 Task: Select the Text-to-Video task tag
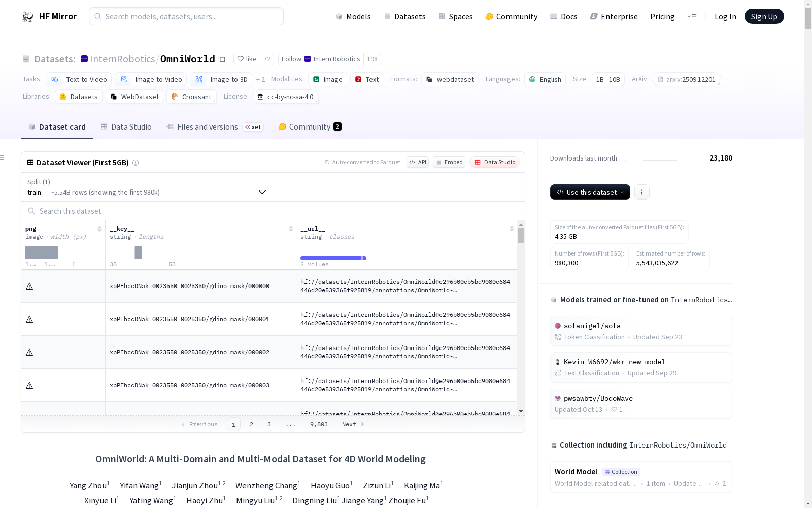pos(79,79)
